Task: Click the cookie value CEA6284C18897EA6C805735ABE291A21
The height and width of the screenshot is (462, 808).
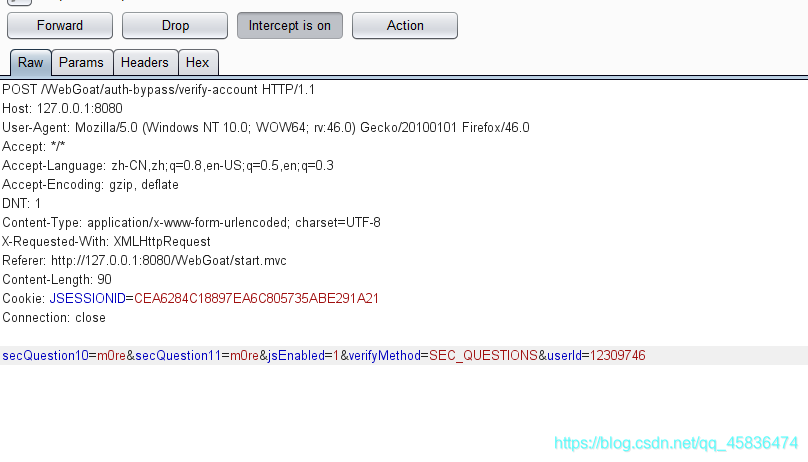Action: pos(257,299)
